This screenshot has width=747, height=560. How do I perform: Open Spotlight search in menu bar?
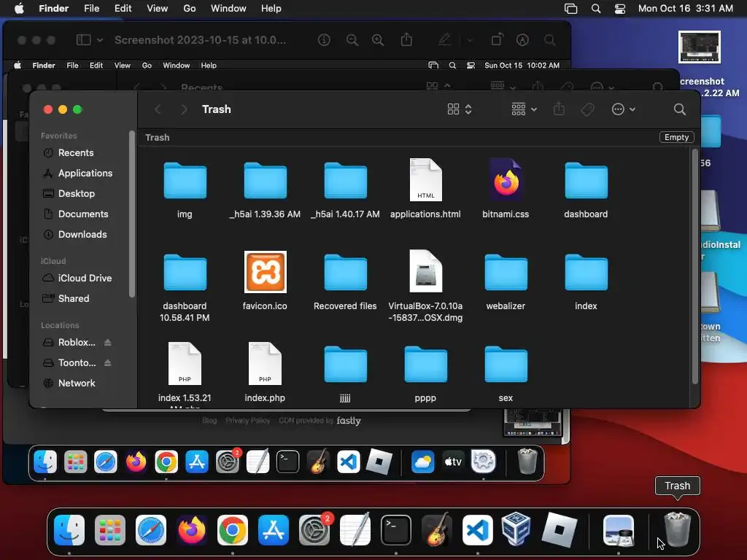pos(595,9)
